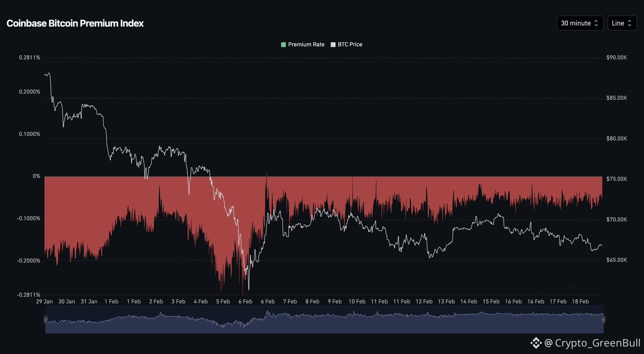Viewport: 644px width, 354px height.
Task: Click the 13 Feb date label
Action: coord(446,301)
